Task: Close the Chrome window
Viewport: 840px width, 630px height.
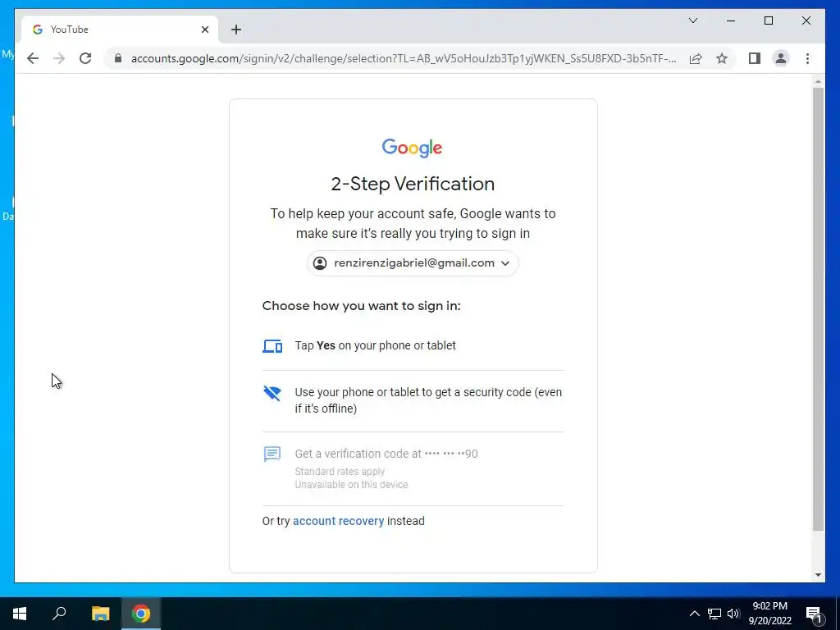Action: (806, 21)
